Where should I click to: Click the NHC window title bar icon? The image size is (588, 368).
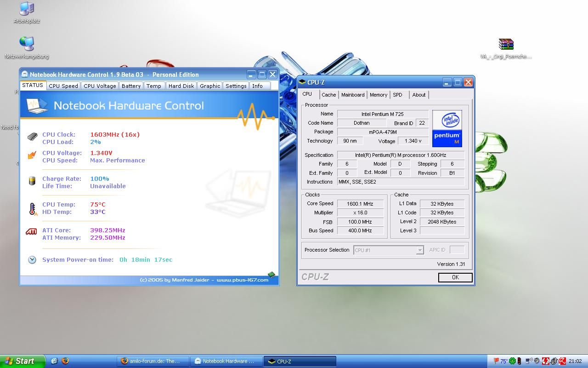[x=25, y=74]
